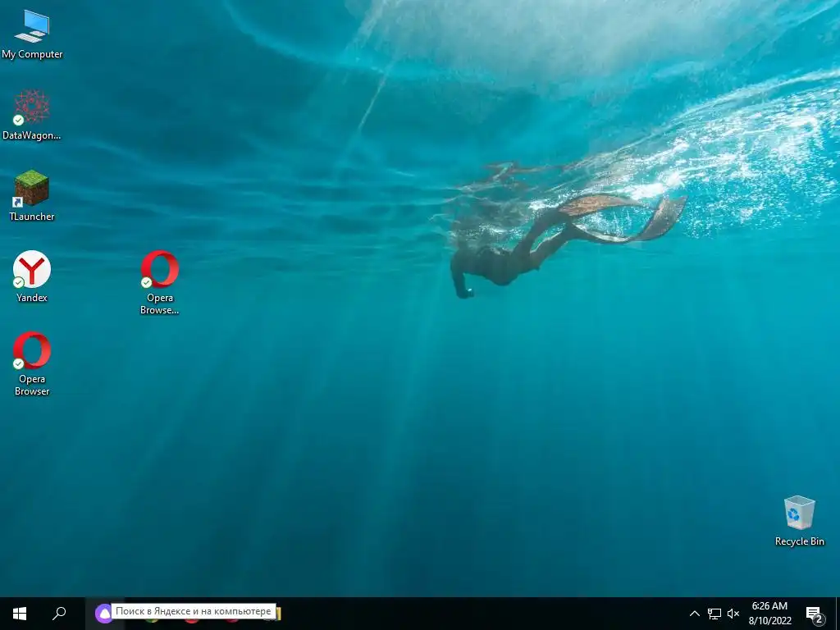This screenshot has width=840, height=630.
Task: Click the muted volume speaker icon
Action: (733, 614)
